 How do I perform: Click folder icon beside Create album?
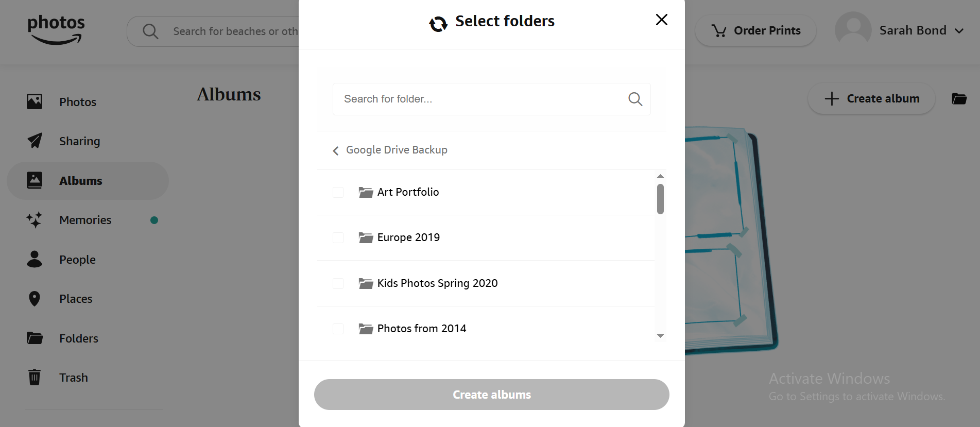959,98
